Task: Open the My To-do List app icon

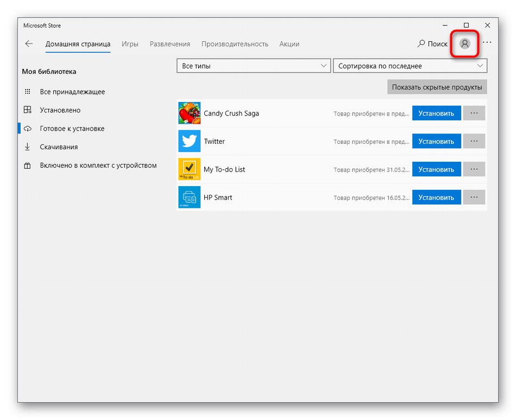Action: [189, 169]
